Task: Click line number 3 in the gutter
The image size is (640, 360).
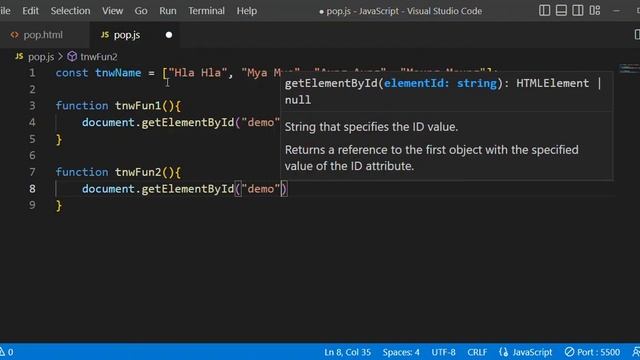Action: pyautogui.click(x=32, y=106)
